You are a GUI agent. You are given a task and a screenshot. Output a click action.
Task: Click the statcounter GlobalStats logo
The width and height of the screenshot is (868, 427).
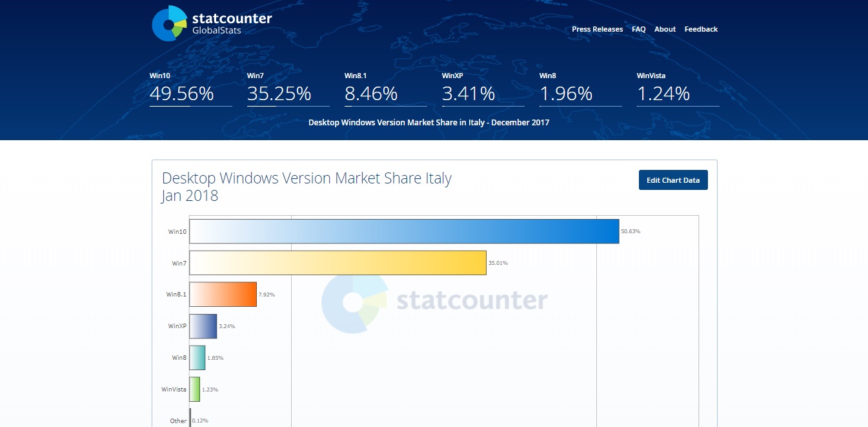point(212,23)
